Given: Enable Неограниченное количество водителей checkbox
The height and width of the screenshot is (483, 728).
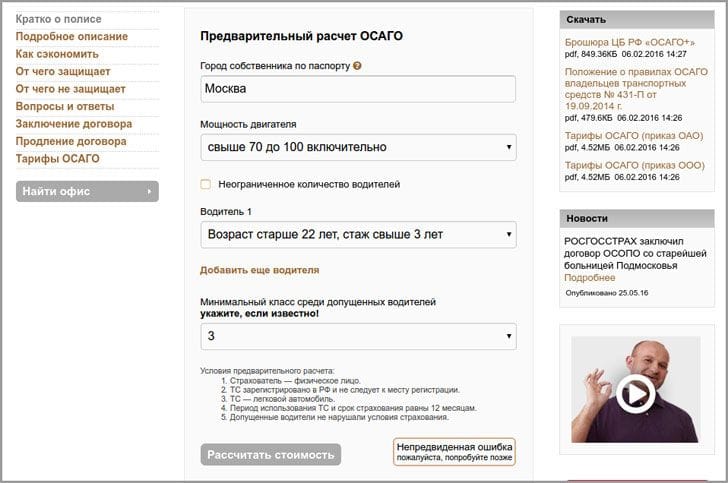Looking at the screenshot, I should click(x=206, y=184).
